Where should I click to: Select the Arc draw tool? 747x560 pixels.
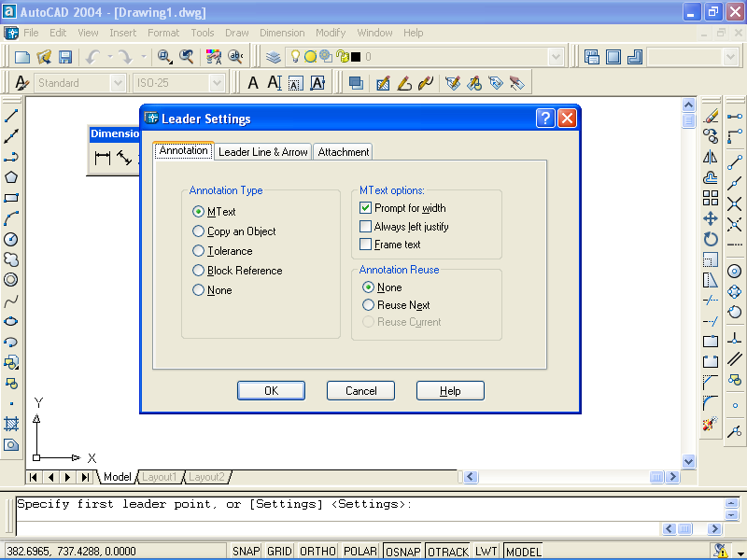pyautogui.click(x=11, y=218)
